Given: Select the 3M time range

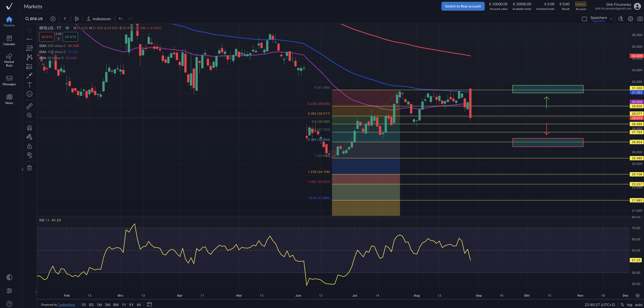Looking at the screenshot, I should (x=107, y=304).
